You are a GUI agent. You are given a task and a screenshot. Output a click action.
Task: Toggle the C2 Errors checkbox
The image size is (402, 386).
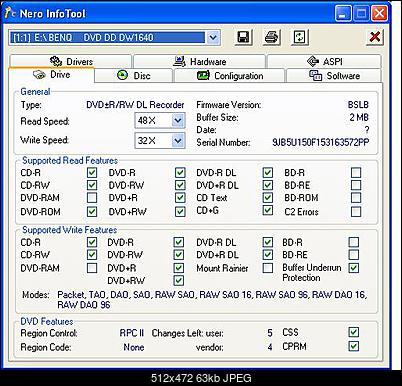(x=356, y=211)
